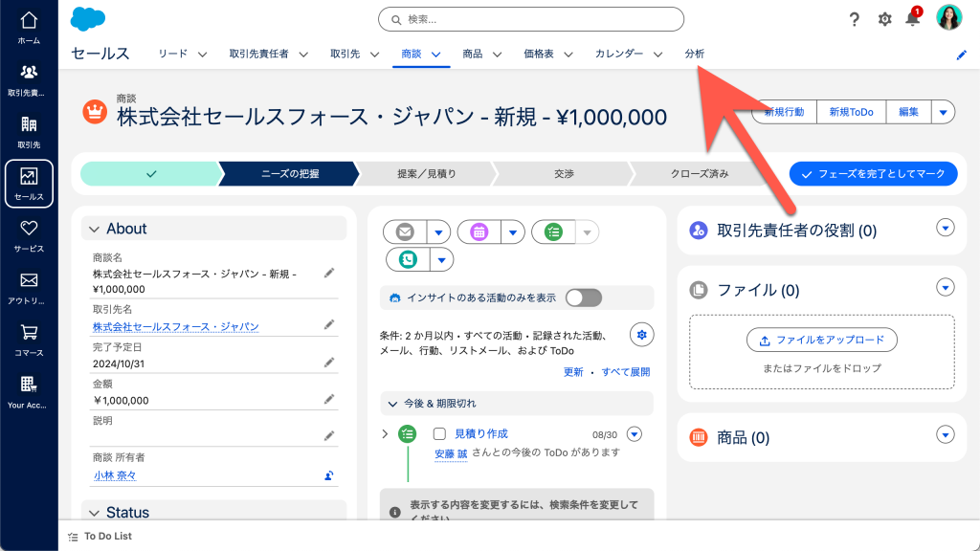Open the email action dropdown arrow
980x551 pixels.
coord(438,232)
